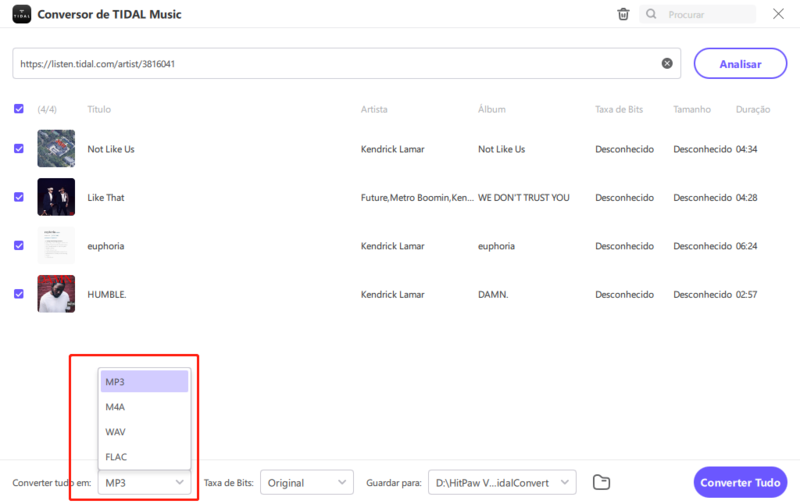Image resolution: width=800 pixels, height=504 pixels.
Task: Uncheck the Like That track
Action: 19,197
